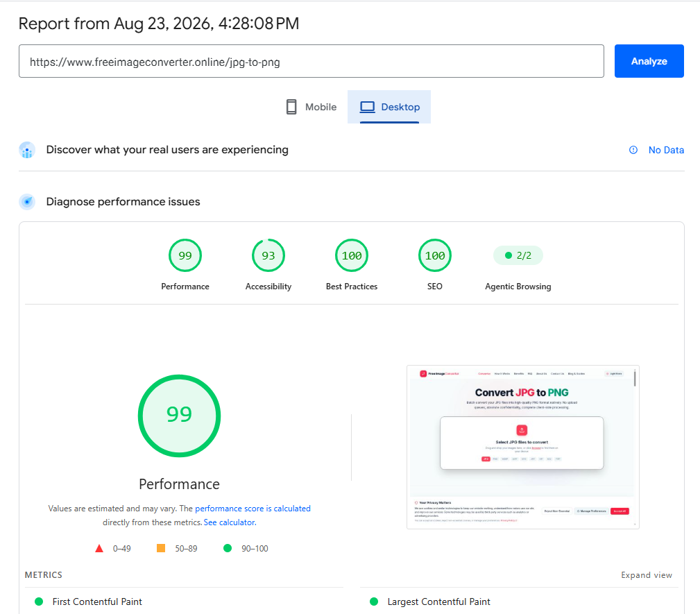Click the Best Practices label

tap(352, 287)
